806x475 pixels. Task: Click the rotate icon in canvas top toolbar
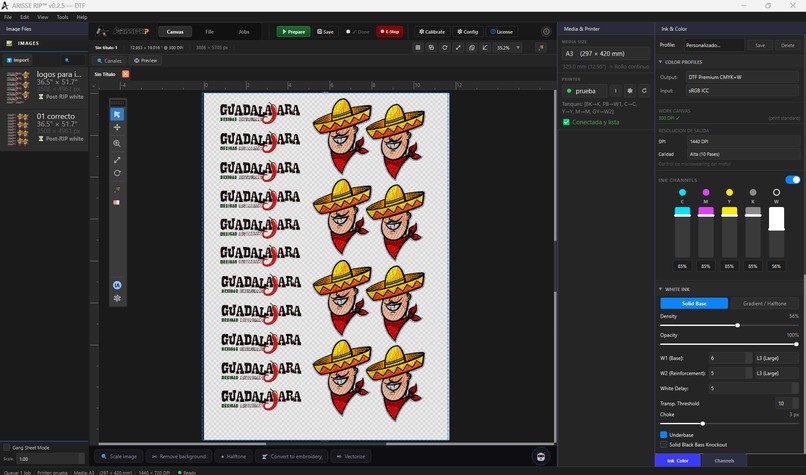coord(445,47)
